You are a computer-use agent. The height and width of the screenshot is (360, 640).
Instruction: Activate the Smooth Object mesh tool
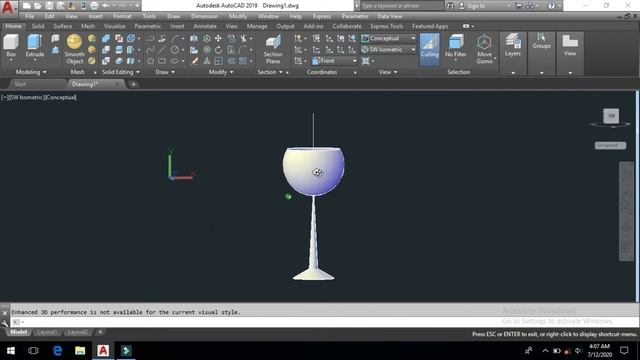click(x=74, y=49)
